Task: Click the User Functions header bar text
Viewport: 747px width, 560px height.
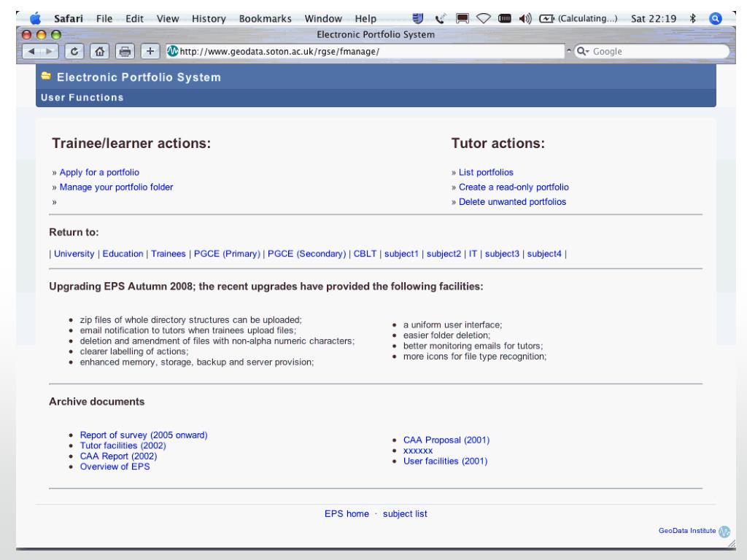Action: (x=82, y=98)
